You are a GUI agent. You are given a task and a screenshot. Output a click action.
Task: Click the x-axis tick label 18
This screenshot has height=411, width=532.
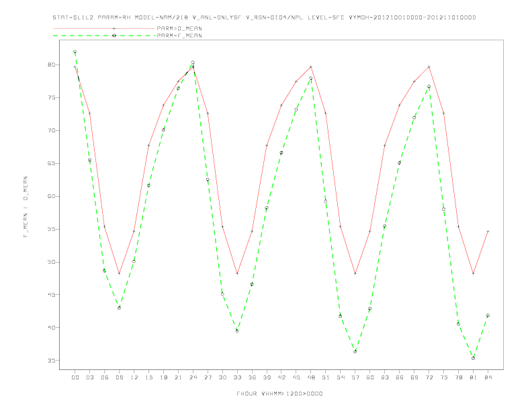(163, 377)
